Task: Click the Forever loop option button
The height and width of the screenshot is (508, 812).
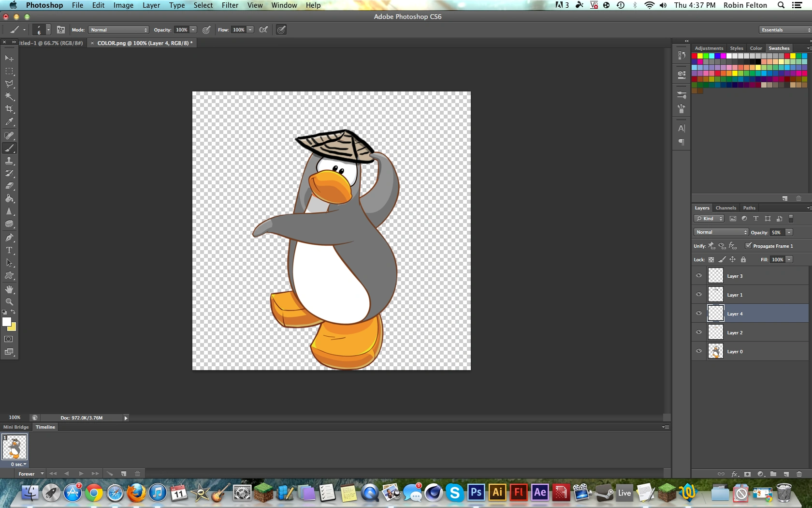Action: [31, 474]
